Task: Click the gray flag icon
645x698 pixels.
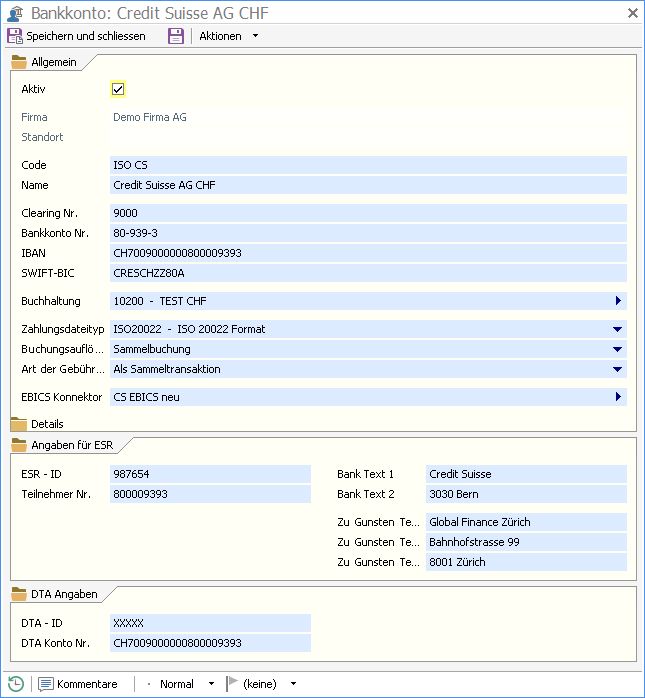Action: (233, 684)
